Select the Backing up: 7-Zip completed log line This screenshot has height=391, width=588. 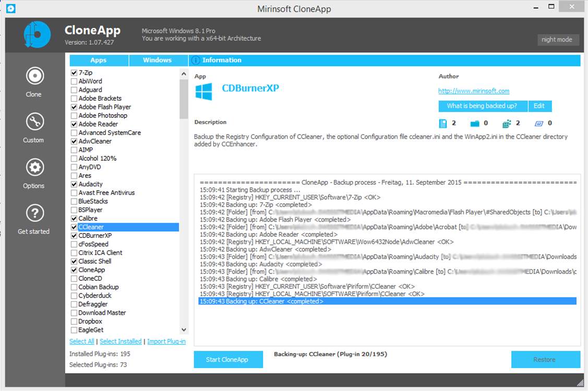tap(256, 205)
